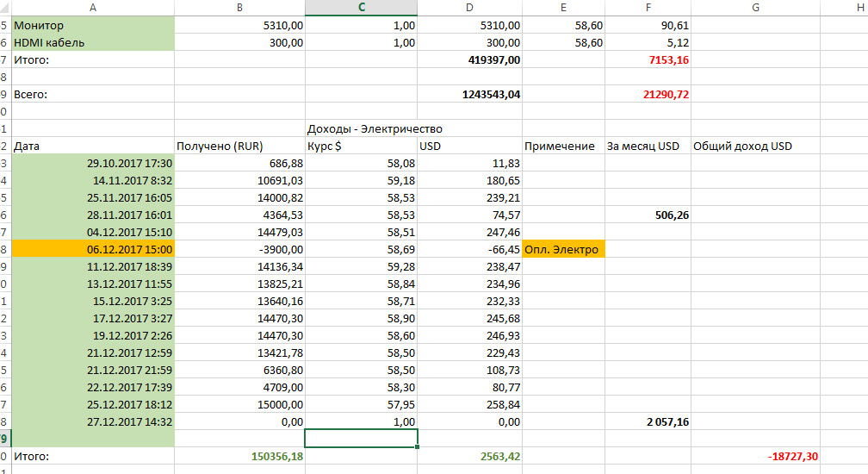Click the value 90,61 in the Монитор row
The image size is (868, 474).
pyautogui.click(x=674, y=26)
